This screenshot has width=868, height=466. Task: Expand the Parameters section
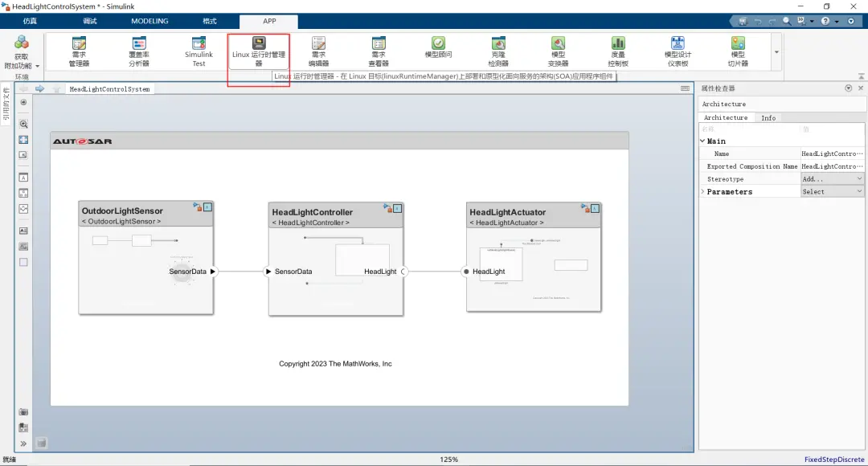pyautogui.click(x=702, y=191)
